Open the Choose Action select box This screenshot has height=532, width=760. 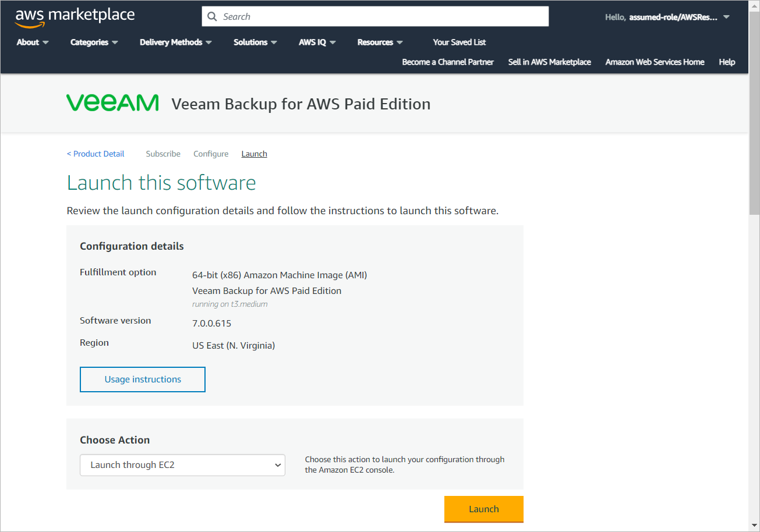[182, 465]
